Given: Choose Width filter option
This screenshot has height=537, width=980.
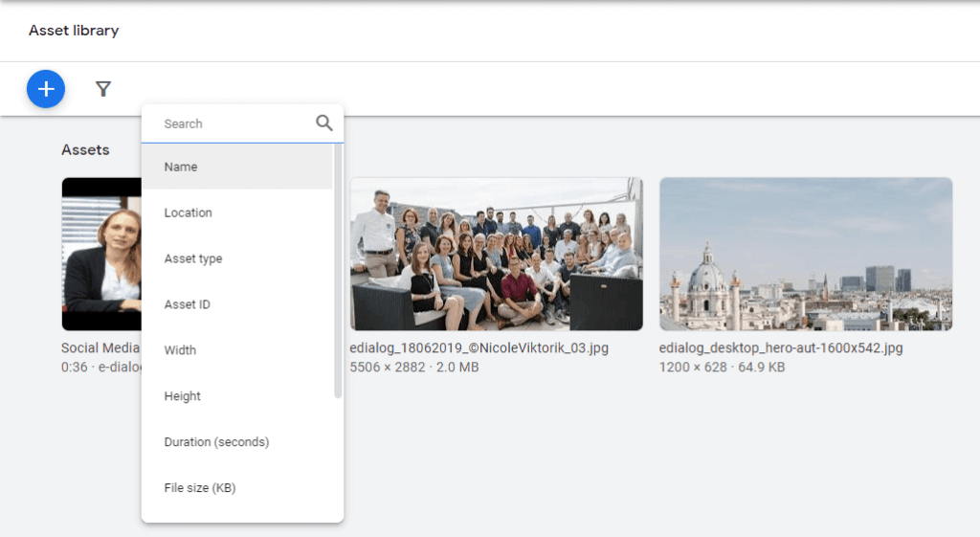Looking at the screenshot, I should 237,350.
